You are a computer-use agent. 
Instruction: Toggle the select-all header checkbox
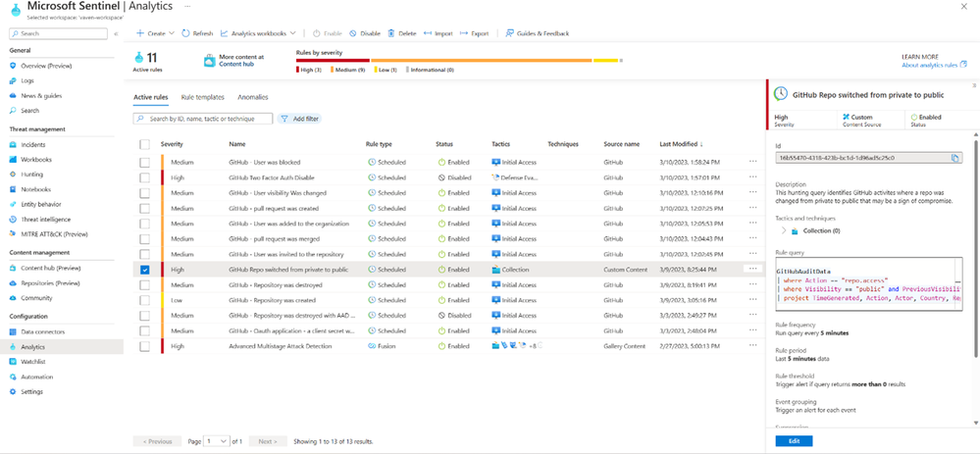[x=144, y=144]
